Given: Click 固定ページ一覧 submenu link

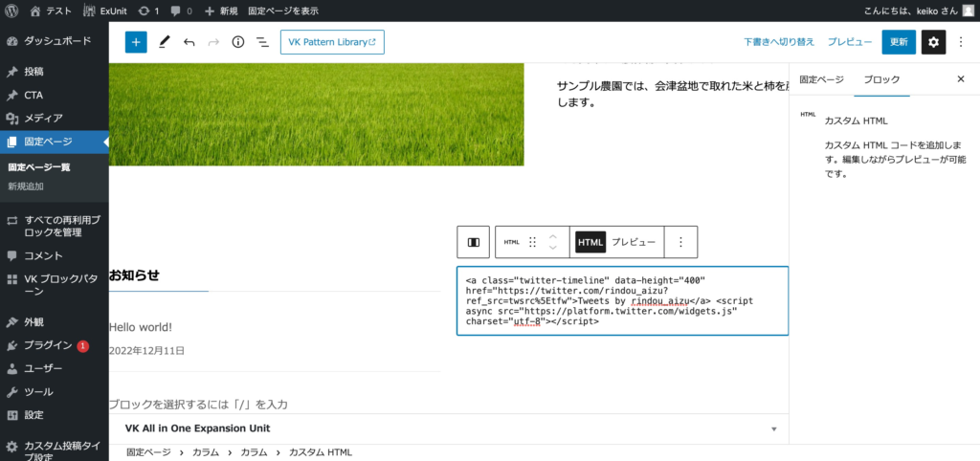Looking at the screenshot, I should point(38,166).
